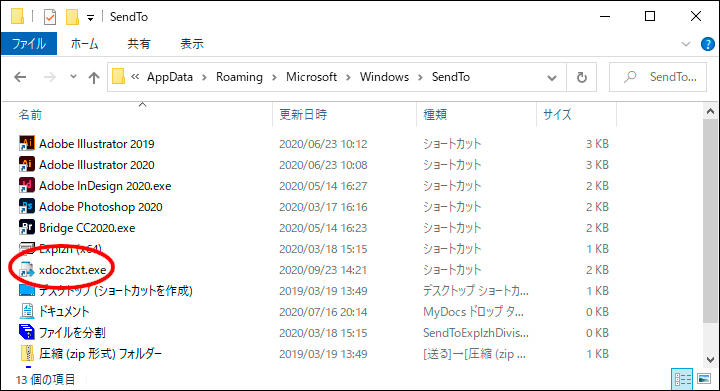
Task: Click the Adobe Illustrator 2020 shortcut icon
Action: click(27, 164)
